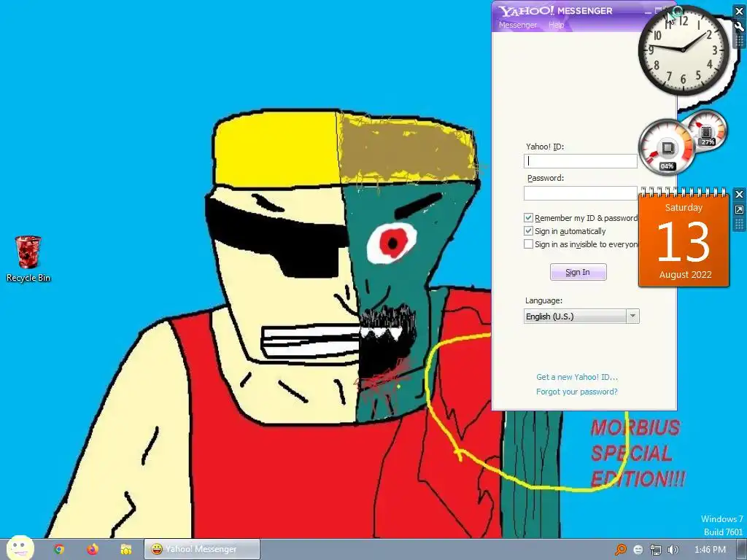747x560 pixels.
Task: Focus the Yahoo! ID input field
Action: (580, 161)
